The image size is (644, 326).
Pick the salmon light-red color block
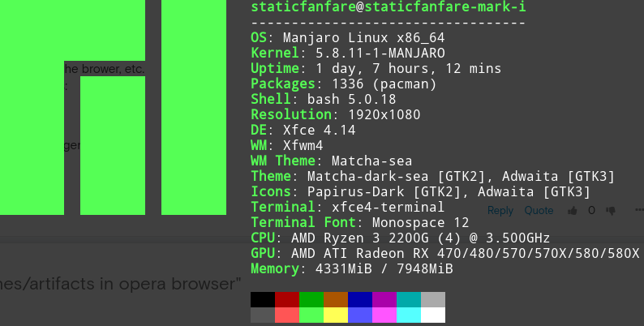click(287, 315)
